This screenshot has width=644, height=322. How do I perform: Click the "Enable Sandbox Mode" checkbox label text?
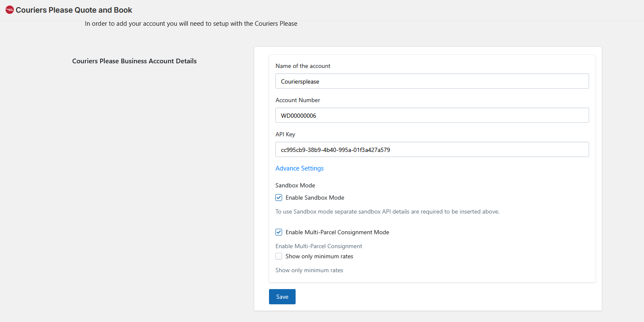[315, 198]
